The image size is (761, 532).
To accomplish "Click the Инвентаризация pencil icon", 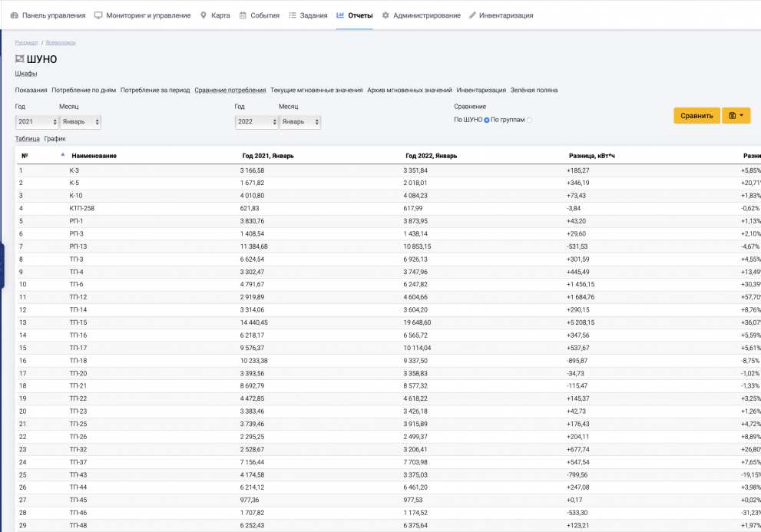I will 472,15.
